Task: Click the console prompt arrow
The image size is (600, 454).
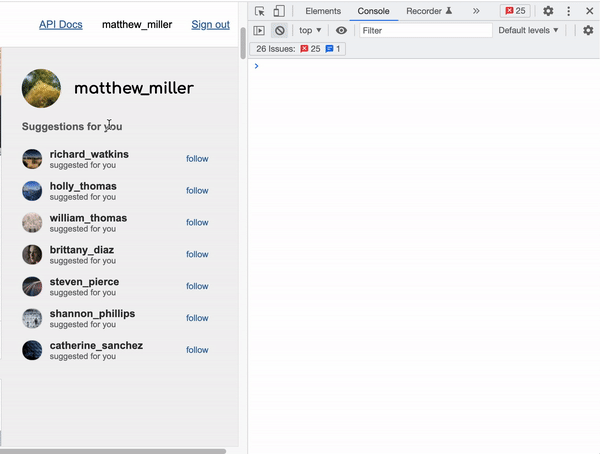Action: click(x=256, y=66)
